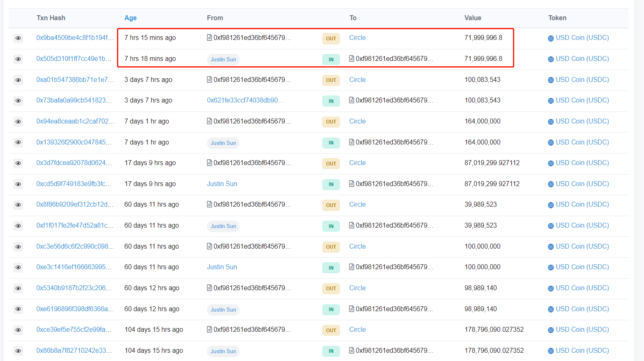Show quick view eye for 0xf1f017fe2fe47d52a81c
The width and height of the screenshot is (644, 361).
coord(18,226)
